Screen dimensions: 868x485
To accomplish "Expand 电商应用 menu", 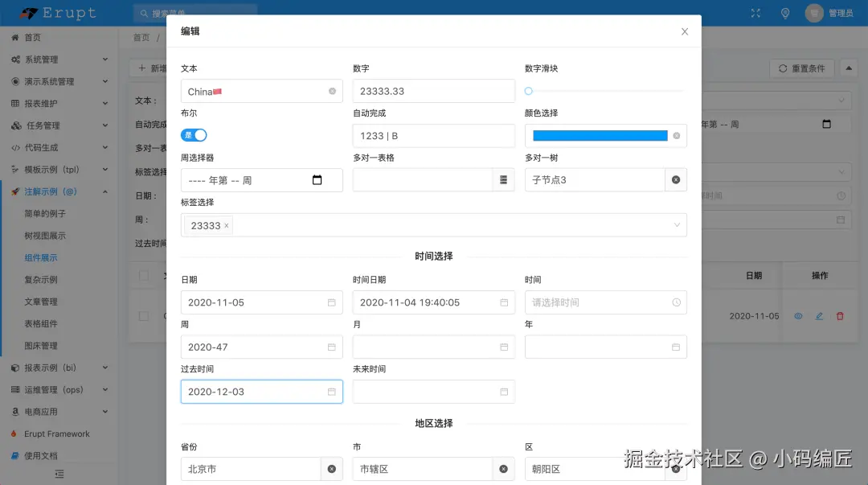I will [x=59, y=412].
